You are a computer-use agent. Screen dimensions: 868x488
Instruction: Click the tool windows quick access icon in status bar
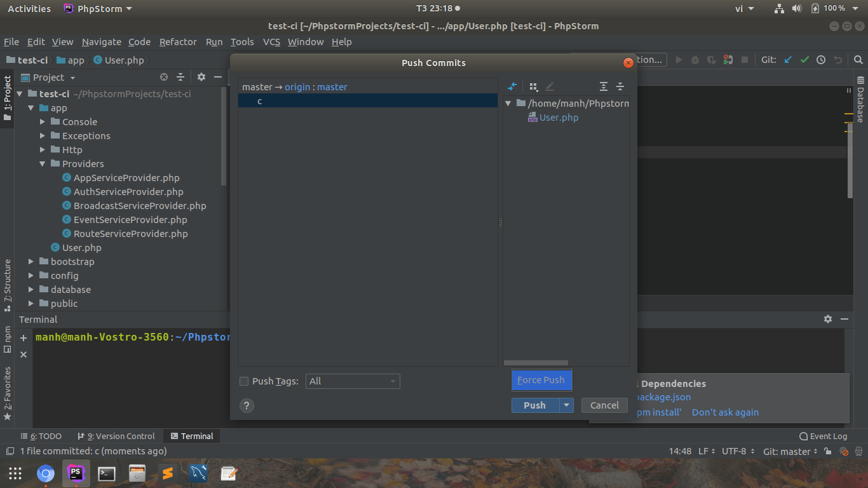click(10, 451)
